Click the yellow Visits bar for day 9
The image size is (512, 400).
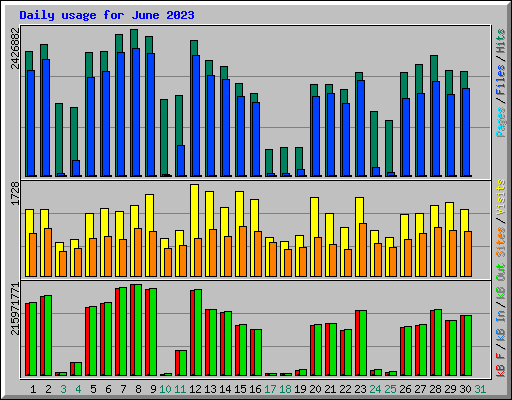(x=150, y=235)
